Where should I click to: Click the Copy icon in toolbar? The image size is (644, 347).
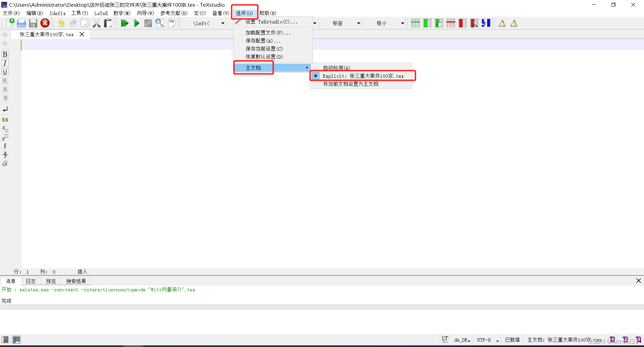tap(85, 23)
